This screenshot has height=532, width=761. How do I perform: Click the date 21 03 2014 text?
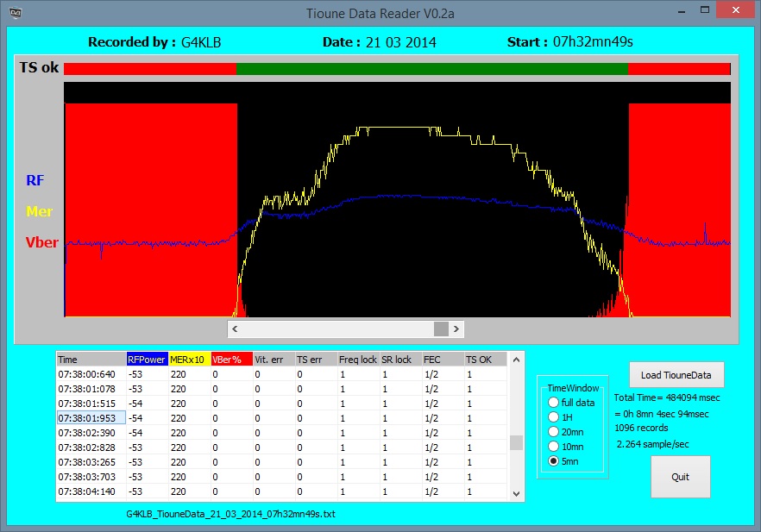coord(401,42)
